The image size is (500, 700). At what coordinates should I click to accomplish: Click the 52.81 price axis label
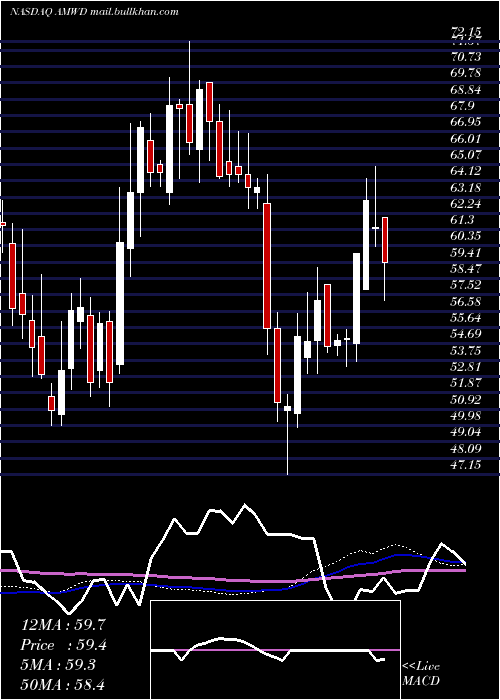466,367
